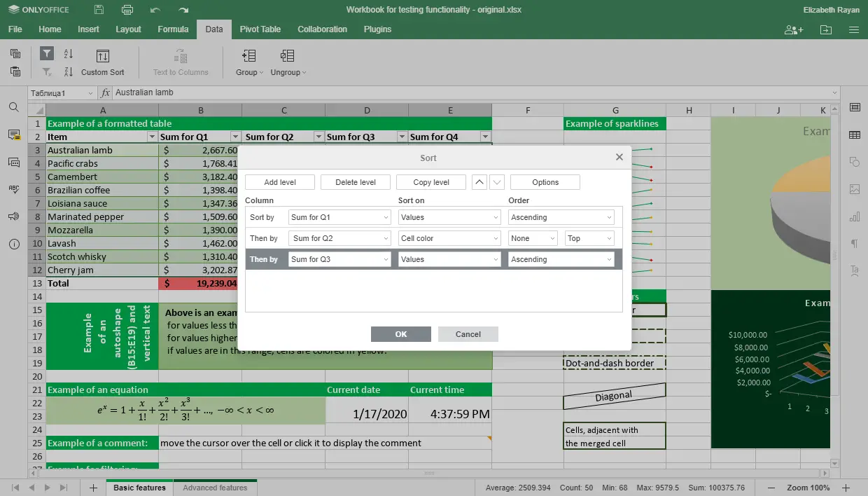This screenshot has width=868, height=496.
Task: Select the Spell checking icon
Action: click(x=14, y=190)
